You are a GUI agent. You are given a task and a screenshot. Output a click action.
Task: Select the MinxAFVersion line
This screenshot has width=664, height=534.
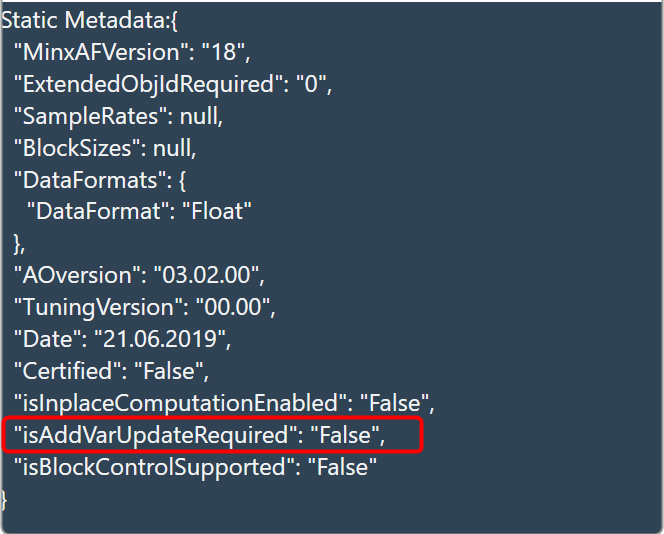[132, 52]
